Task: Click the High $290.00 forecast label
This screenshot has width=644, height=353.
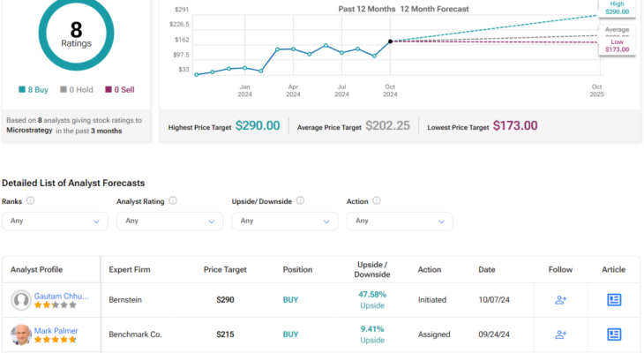Action: [x=617, y=8]
